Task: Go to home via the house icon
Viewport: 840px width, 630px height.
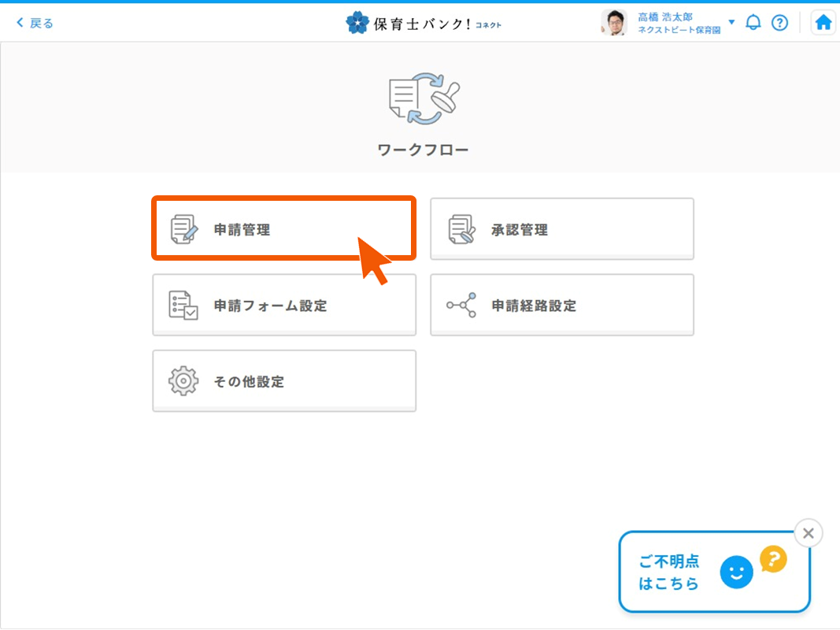Action: pos(823,23)
